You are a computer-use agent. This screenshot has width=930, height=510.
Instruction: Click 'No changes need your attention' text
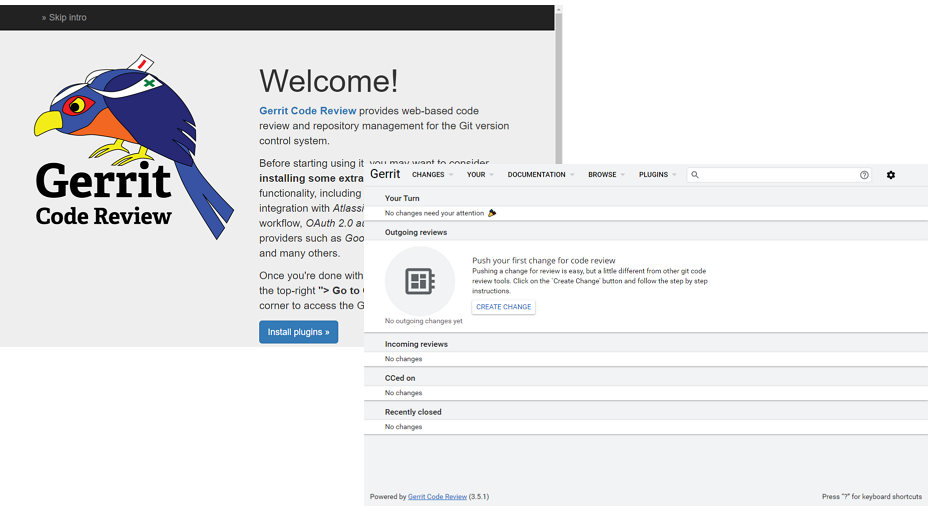[x=434, y=213]
